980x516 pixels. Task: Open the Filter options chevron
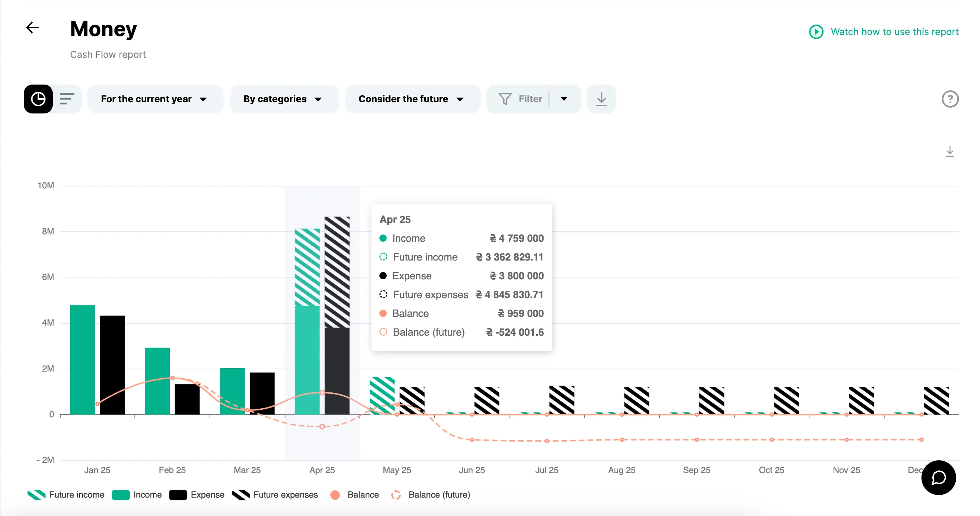coord(564,99)
